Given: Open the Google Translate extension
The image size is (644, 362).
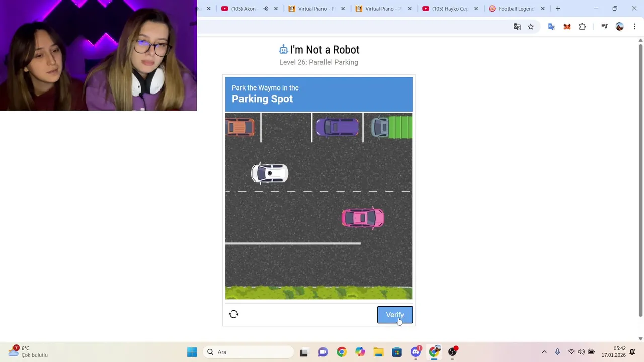Looking at the screenshot, I should point(551,27).
